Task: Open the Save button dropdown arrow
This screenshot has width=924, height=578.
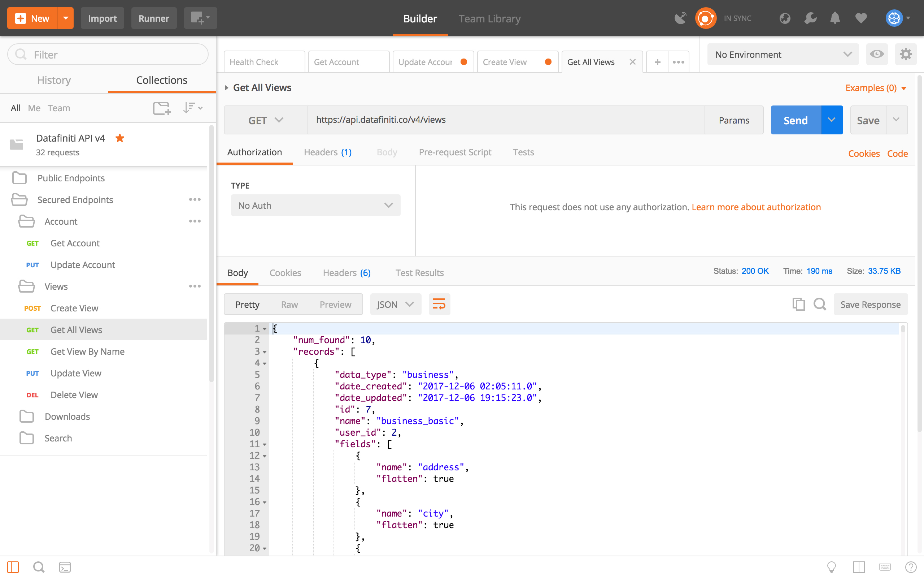Action: [x=897, y=120]
